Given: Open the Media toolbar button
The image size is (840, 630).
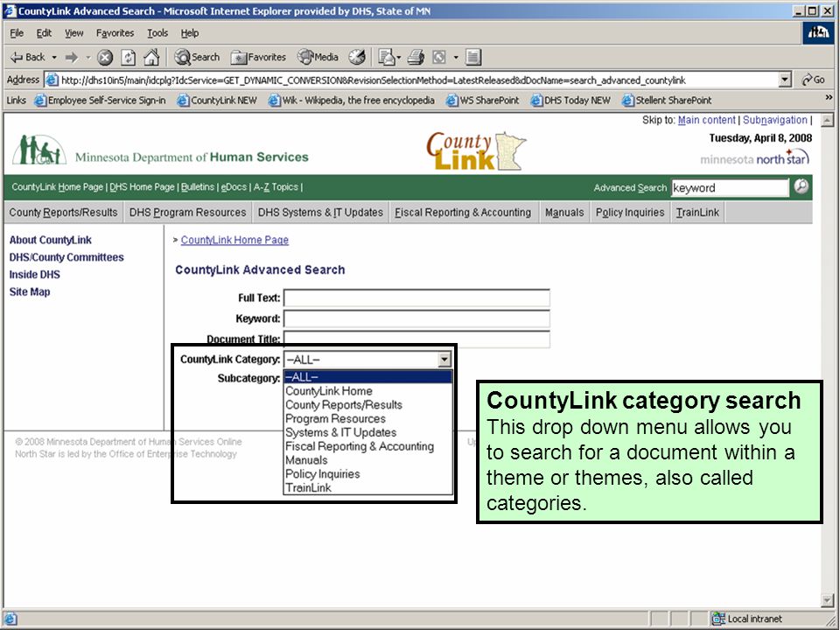Looking at the screenshot, I should (x=318, y=57).
